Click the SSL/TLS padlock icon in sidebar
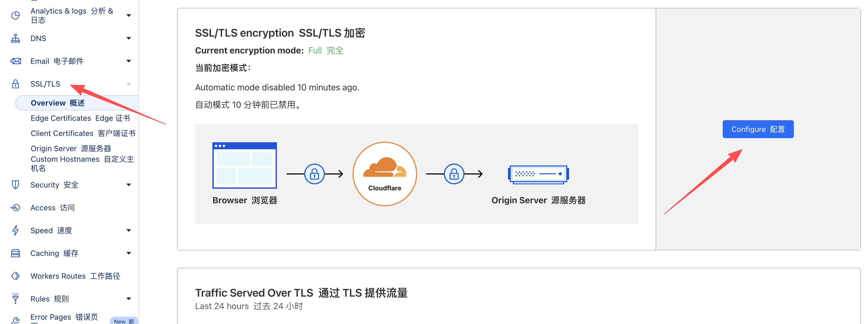 (x=15, y=84)
